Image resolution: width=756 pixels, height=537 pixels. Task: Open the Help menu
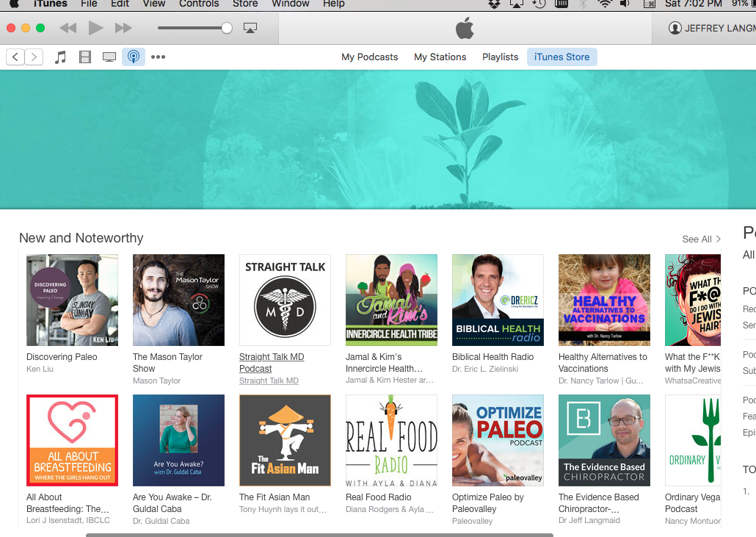[x=334, y=4]
